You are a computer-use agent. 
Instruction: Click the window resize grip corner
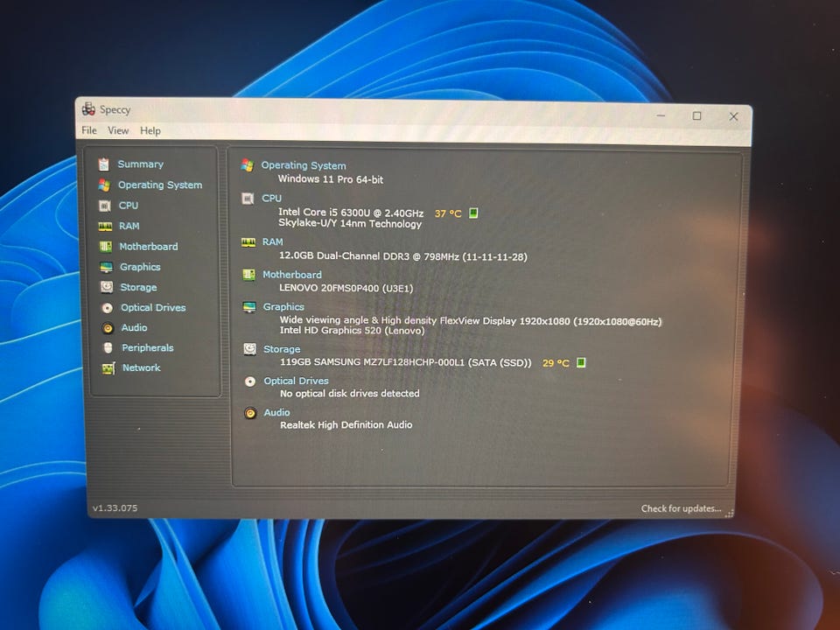(729, 514)
